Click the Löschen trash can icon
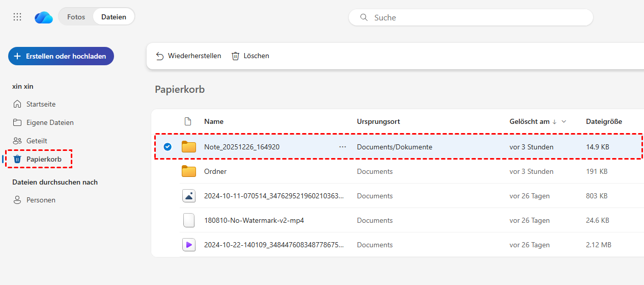Screen dimensions: 644x285 point(235,56)
